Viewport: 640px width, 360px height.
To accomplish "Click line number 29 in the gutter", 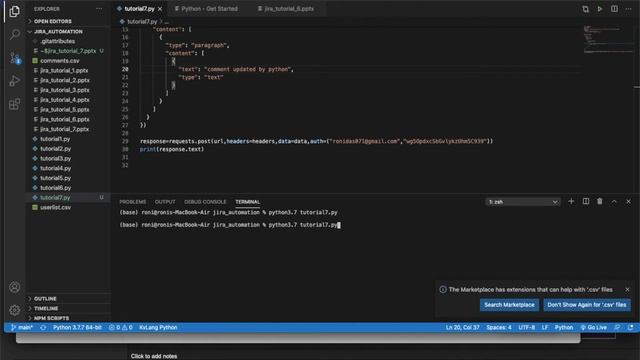I will 125,141.
